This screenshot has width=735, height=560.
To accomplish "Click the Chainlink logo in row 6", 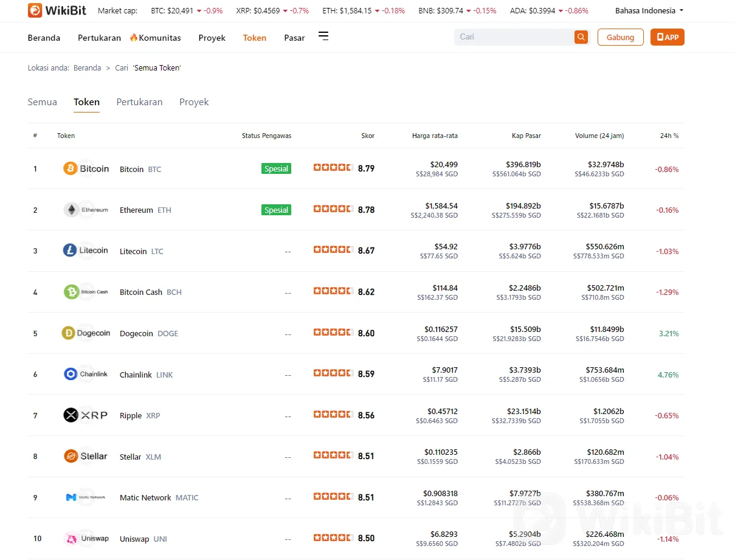I will (86, 374).
